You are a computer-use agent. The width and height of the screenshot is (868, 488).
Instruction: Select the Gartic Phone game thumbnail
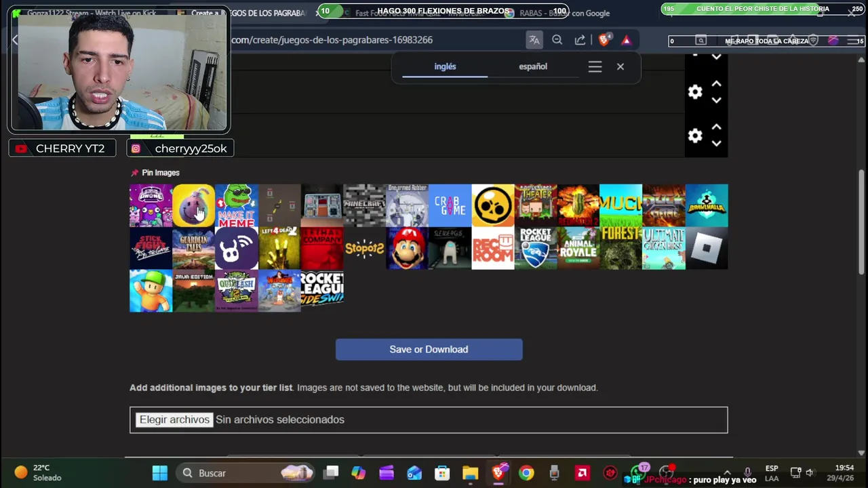click(x=151, y=205)
